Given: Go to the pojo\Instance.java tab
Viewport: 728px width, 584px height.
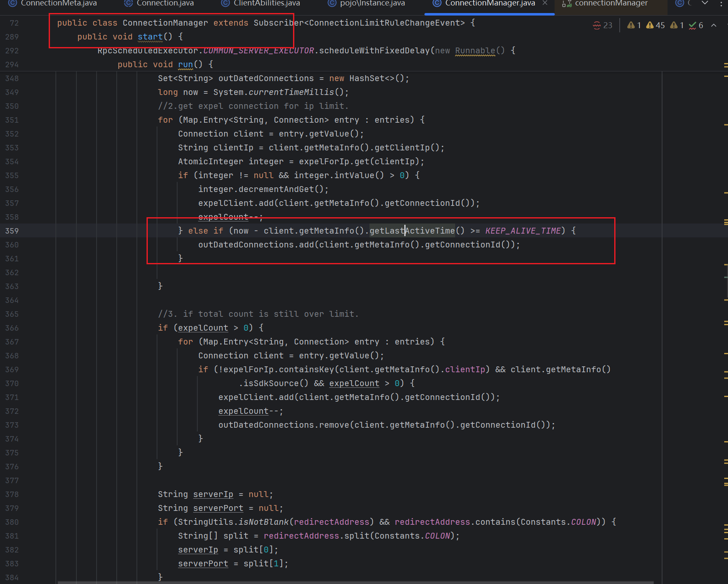Looking at the screenshot, I should click(372, 3).
